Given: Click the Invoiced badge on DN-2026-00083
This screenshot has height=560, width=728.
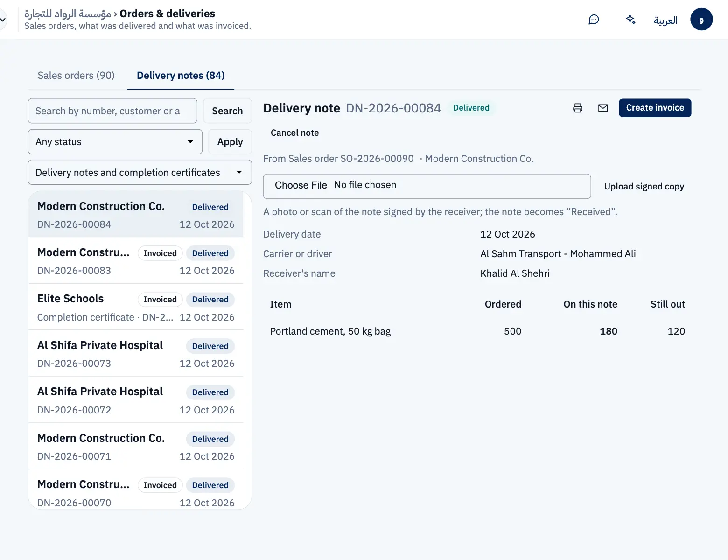Looking at the screenshot, I should tap(160, 253).
